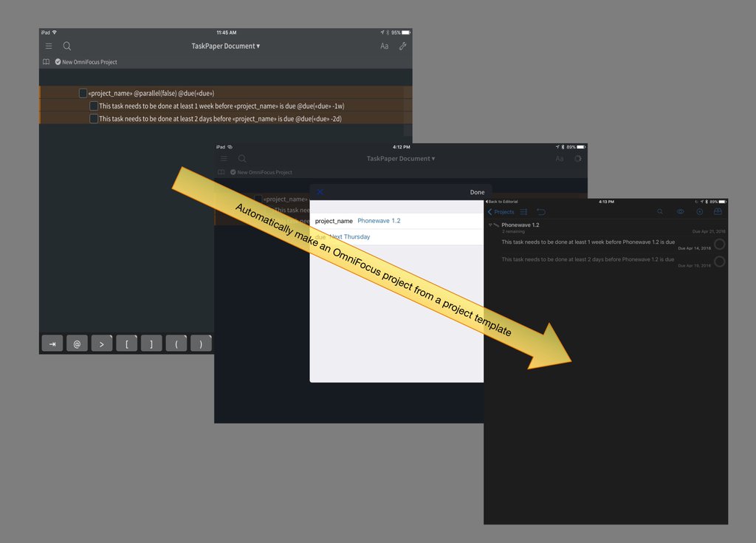
Task: Edit the due field showing Next Thursday
Action: (x=396, y=236)
